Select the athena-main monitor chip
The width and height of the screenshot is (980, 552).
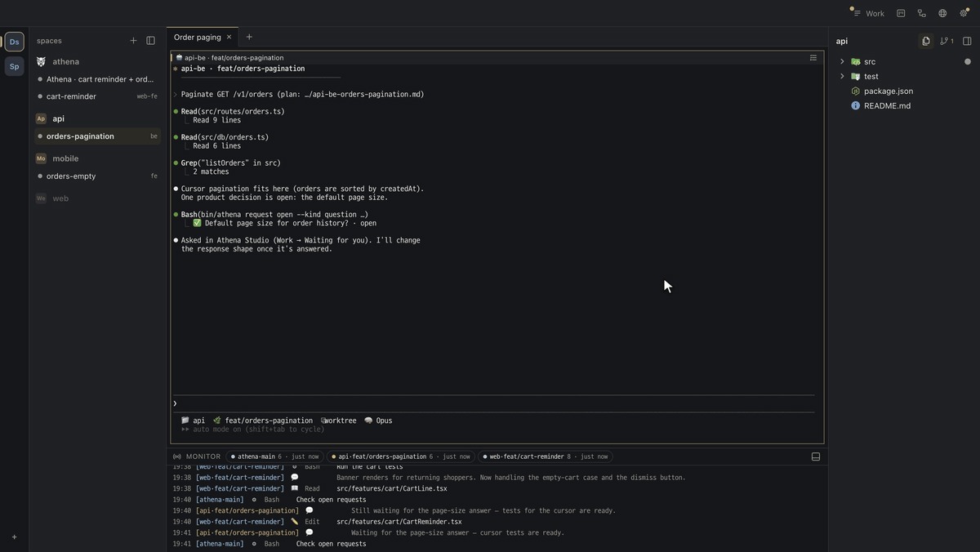pos(275,456)
